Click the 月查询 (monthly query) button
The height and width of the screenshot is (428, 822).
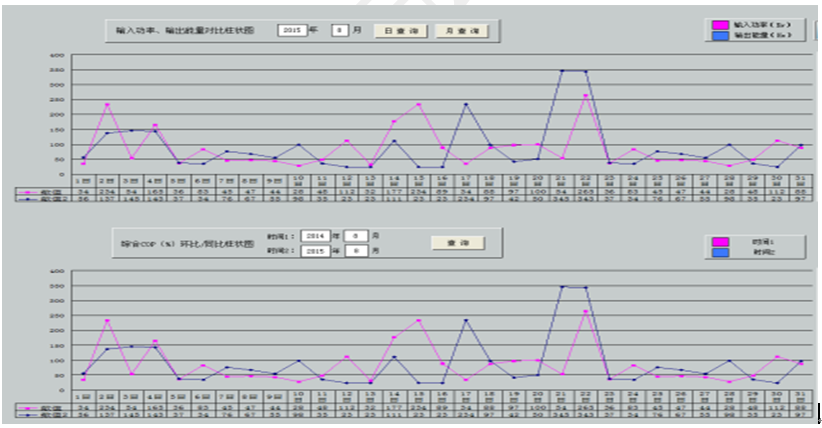pyautogui.click(x=461, y=31)
